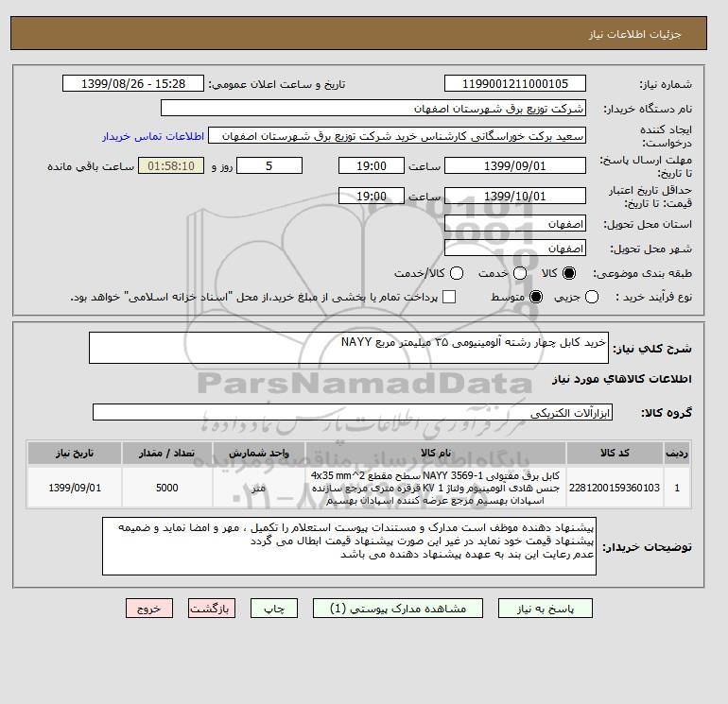Choose the جزیی purchase type radio
Viewport: 728px width, 704px height.
point(592,297)
